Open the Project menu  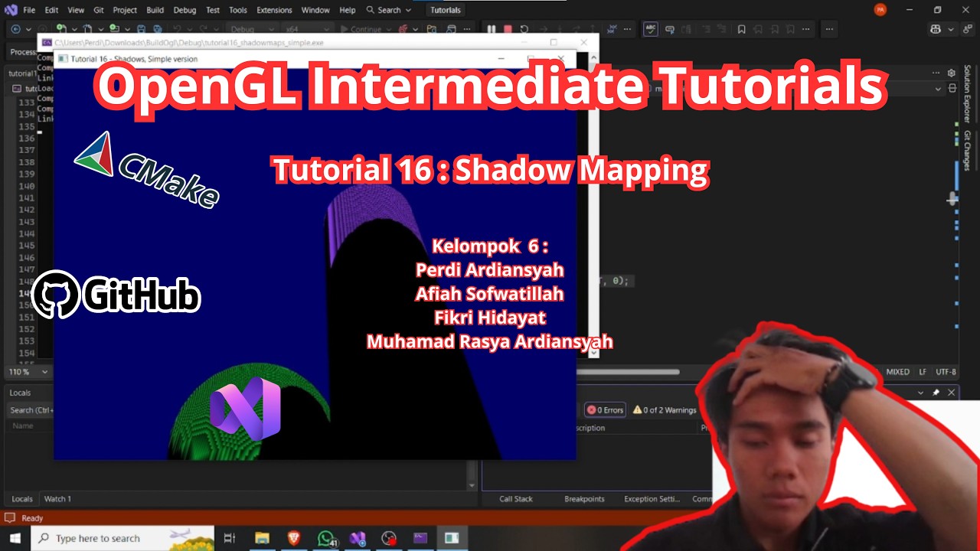pyautogui.click(x=124, y=10)
